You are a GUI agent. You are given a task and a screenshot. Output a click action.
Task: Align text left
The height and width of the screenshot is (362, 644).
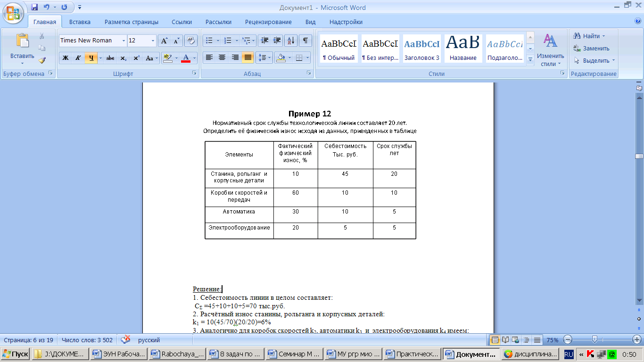tap(209, 58)
